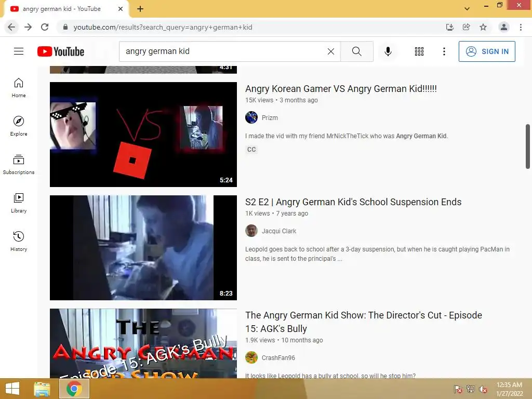This screenshot has height=399, width=532.
Task: Open the tab search chevron
Action: point(467,9)
